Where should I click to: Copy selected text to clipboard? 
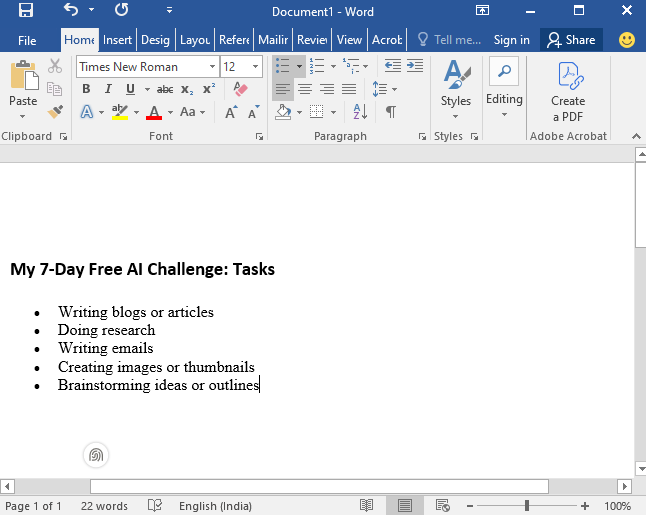tap(54, 89)
